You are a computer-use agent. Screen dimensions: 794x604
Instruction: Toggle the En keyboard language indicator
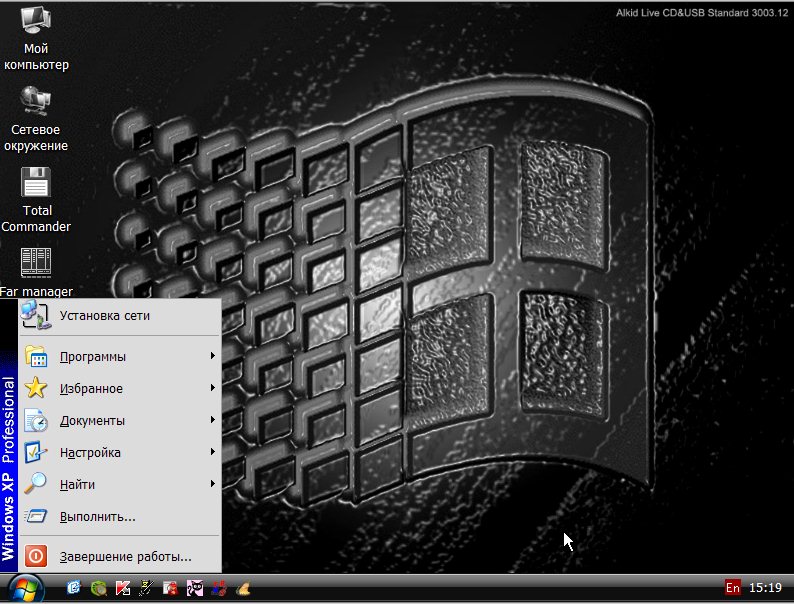(x=733, y=587)
